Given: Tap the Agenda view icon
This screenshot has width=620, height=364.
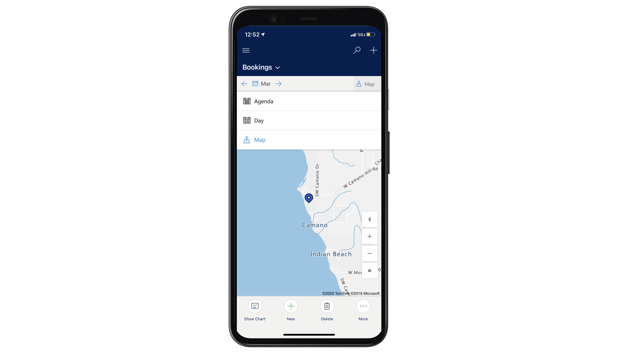Looking at the screenshot, I should tap(247, 101).
